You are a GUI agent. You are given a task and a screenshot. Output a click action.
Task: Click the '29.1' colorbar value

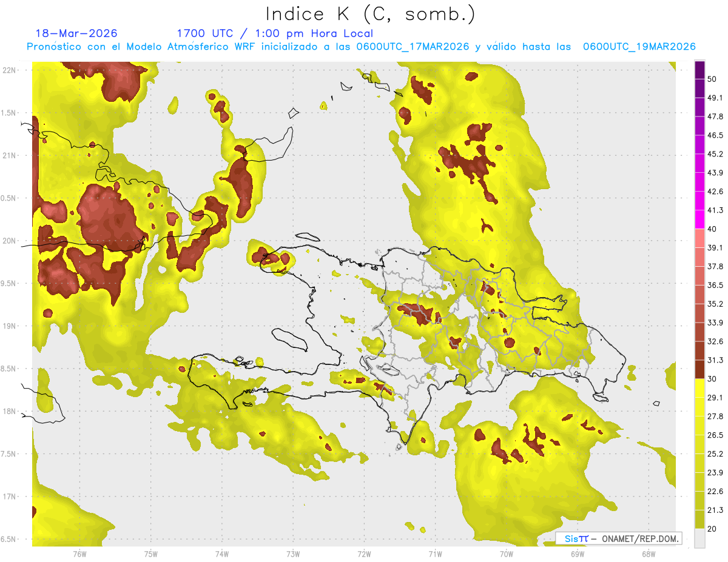tap(715, 398)
